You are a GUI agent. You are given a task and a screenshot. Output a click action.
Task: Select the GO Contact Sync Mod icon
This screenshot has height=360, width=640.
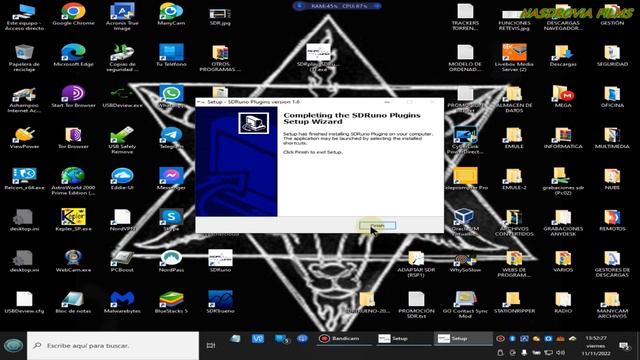pos(465,305)
